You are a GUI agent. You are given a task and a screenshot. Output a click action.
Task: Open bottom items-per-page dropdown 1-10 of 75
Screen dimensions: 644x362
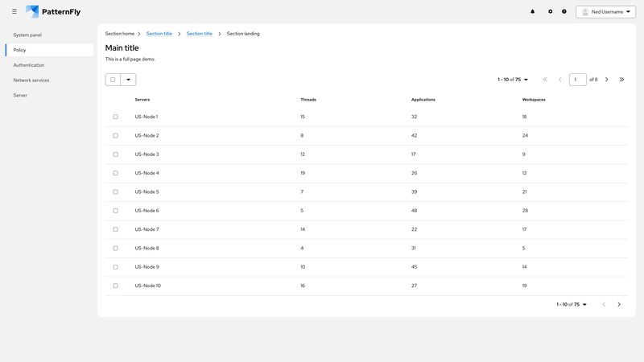572,305
